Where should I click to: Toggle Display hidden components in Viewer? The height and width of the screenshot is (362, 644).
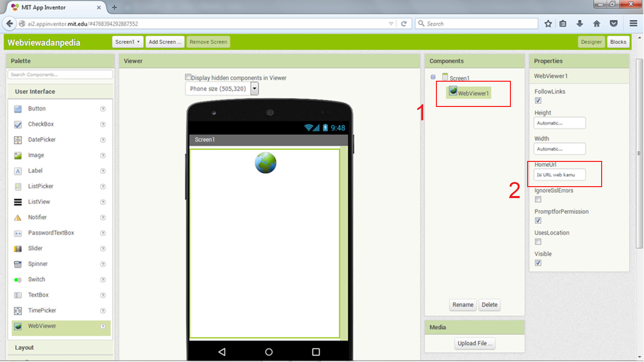[x=188, y=77]
